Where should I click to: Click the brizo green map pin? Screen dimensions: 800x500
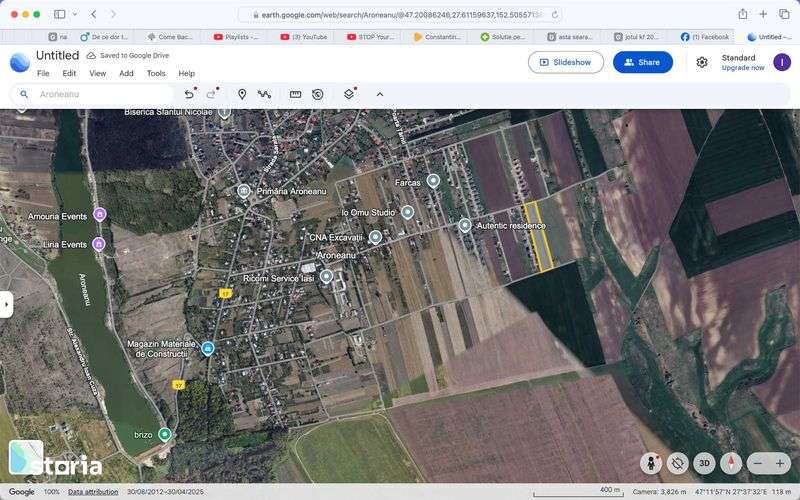click(164, 434)
